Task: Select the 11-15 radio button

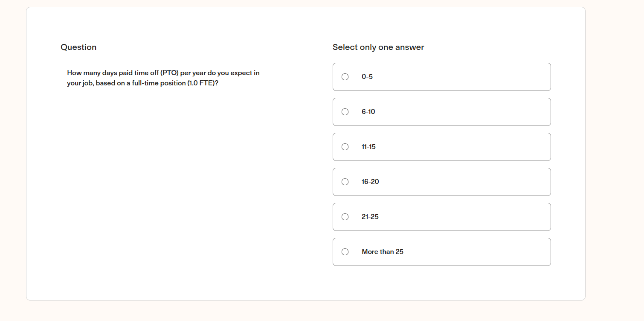Action: click(345, 147)
